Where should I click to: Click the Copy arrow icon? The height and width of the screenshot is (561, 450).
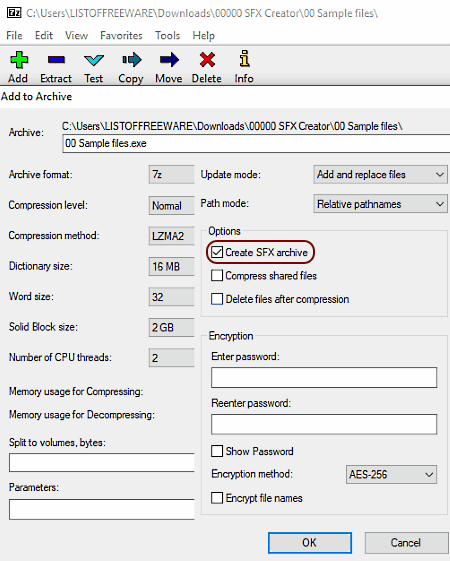coord(131,59)
